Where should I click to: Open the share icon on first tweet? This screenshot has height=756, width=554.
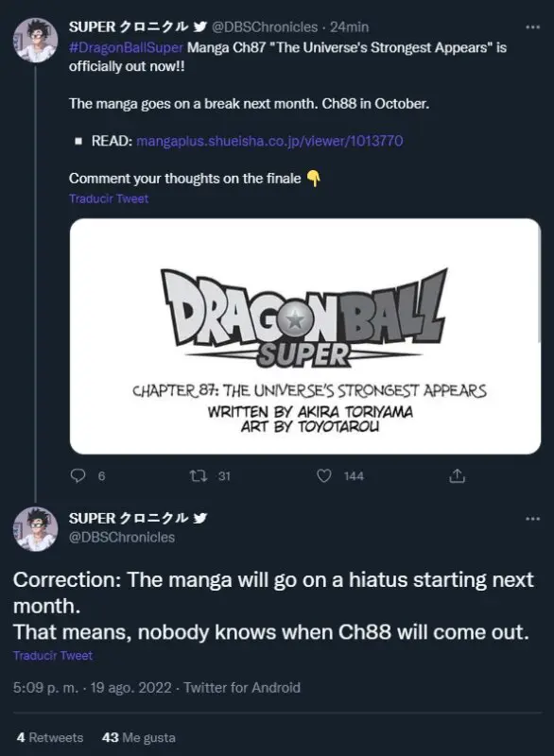457,476
